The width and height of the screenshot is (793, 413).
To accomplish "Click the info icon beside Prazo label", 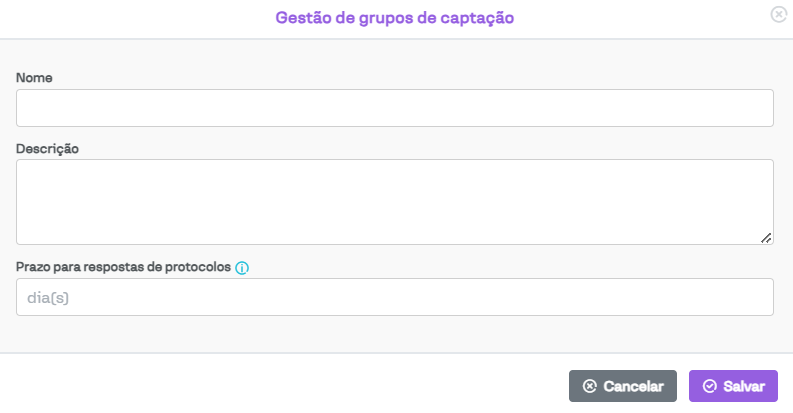I will [x=242, y=268].
